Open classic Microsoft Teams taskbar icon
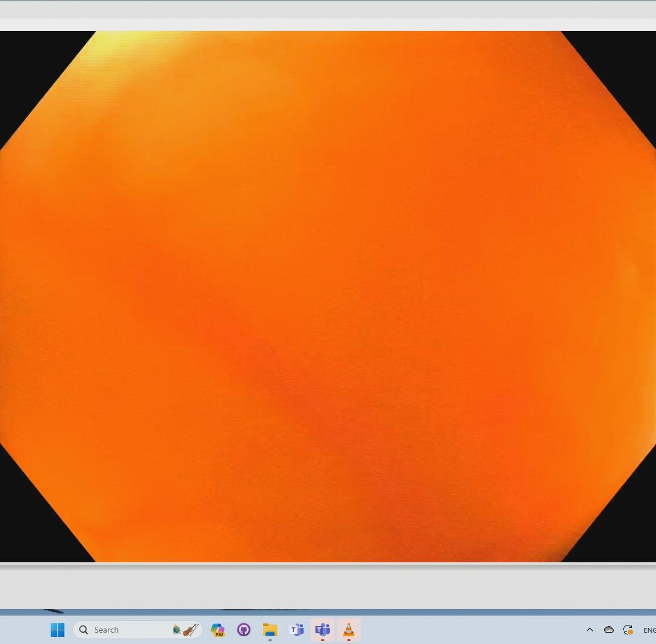The width and height of the screenshot is (656, 644). point(296,629)
